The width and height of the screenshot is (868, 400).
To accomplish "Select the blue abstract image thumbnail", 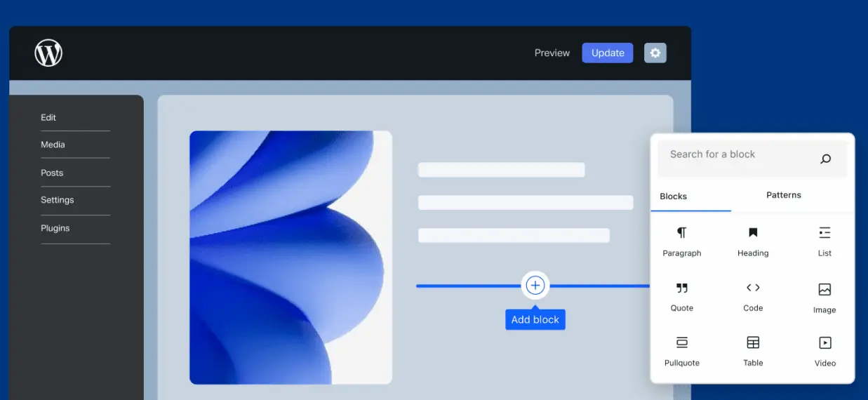I will pyautogui.click(x=291, y=258).
